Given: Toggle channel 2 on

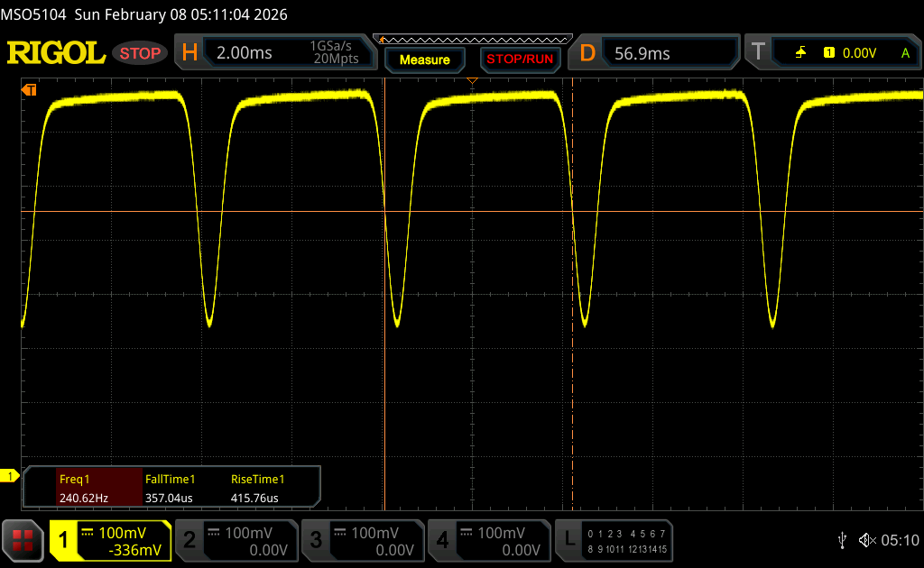Looking at the screenshot, I should click(236, 540).
